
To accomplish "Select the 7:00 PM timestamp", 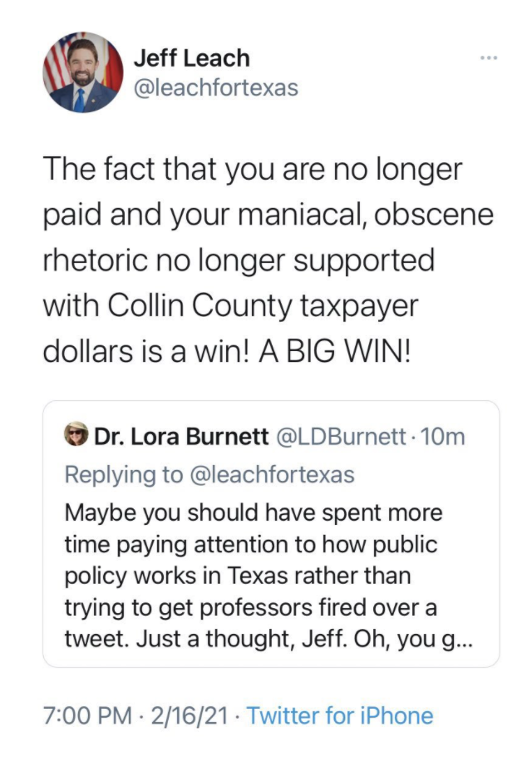I will coord(87,715).
